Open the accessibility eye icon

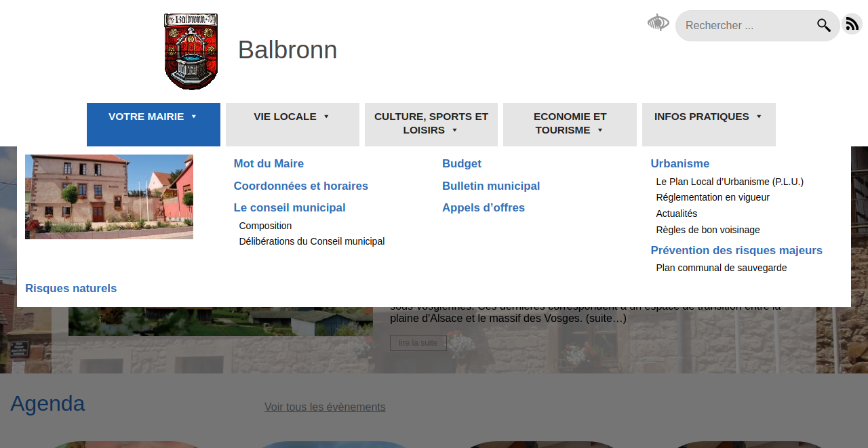click(658, 23)
